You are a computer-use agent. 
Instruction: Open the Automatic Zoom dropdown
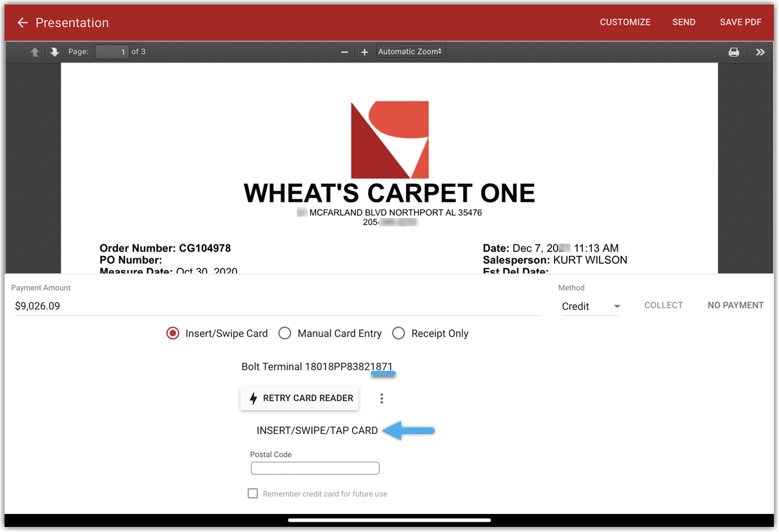pyautogui.click(x=410, y=52)
